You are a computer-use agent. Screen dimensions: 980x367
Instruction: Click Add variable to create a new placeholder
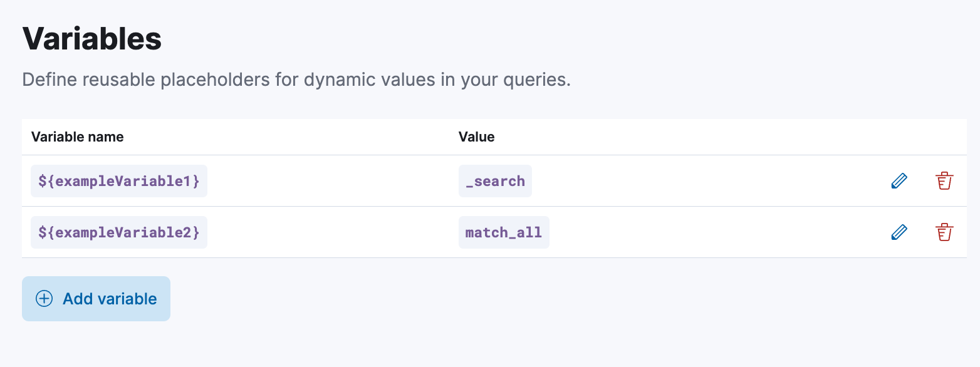tap(96, 299)
